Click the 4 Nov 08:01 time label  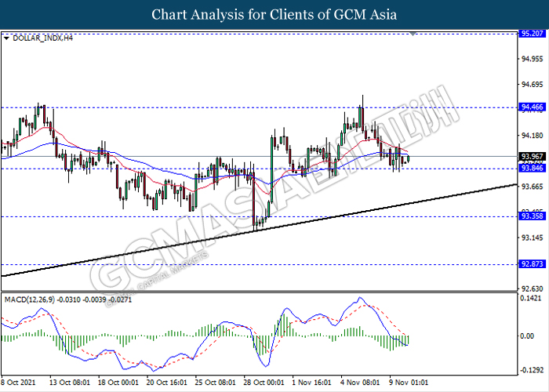point(360,383)
